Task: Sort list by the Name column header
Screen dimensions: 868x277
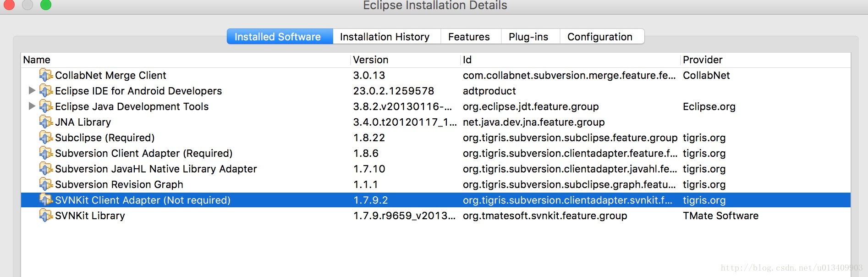Action: [186, 60]
